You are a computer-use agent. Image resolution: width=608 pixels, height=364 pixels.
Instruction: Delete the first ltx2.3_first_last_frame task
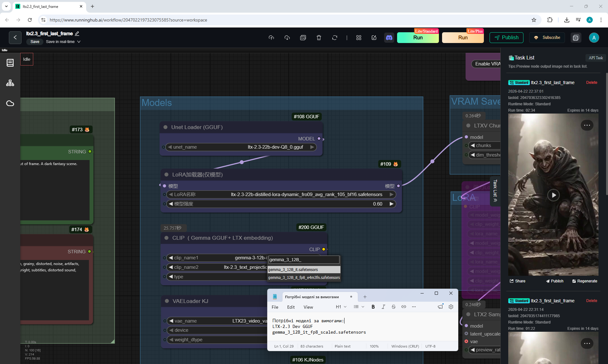(x=592, y=83)
